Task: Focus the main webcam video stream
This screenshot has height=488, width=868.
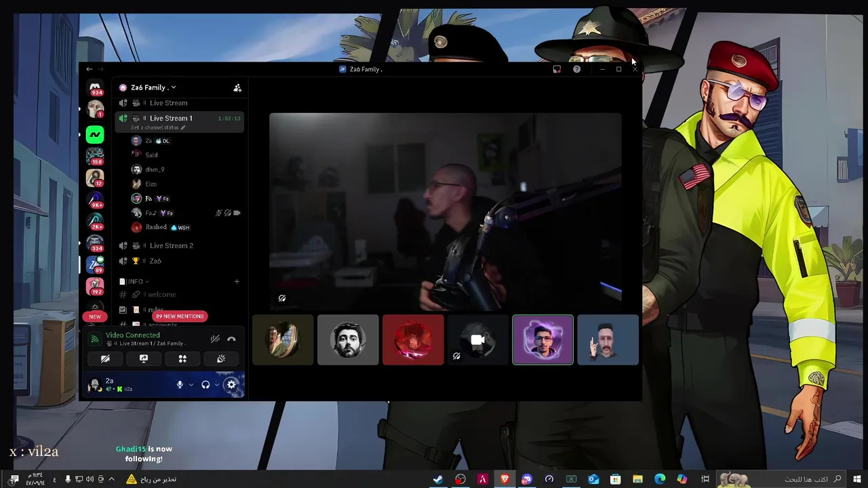Action: click(445, 211)
